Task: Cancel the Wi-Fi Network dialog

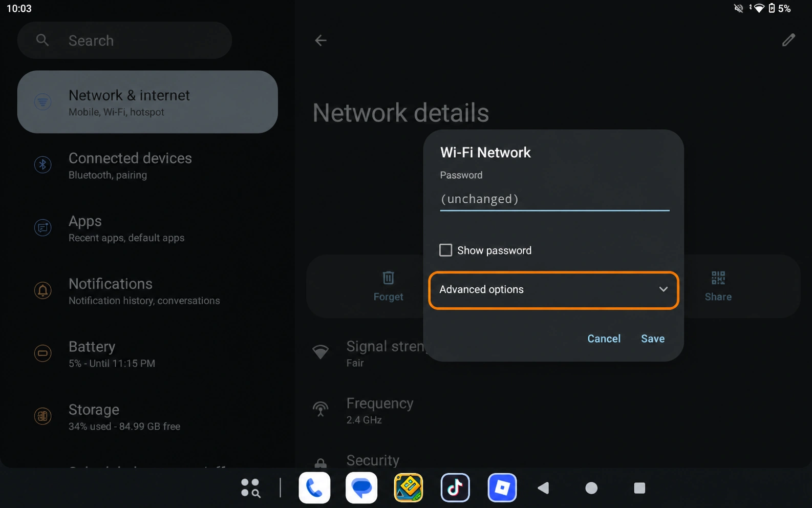Action: 604,338
